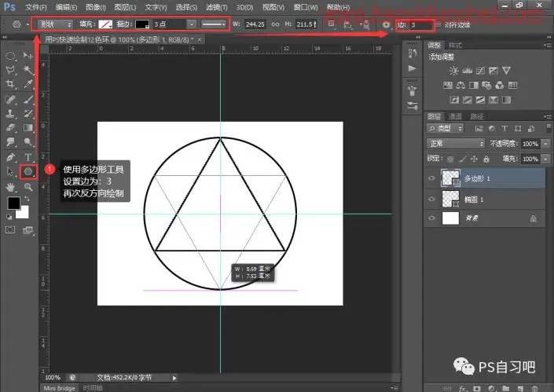Open layer filter 类型 dropdown
The height and width of the screenshot is (392, 554).
(446, 128)
